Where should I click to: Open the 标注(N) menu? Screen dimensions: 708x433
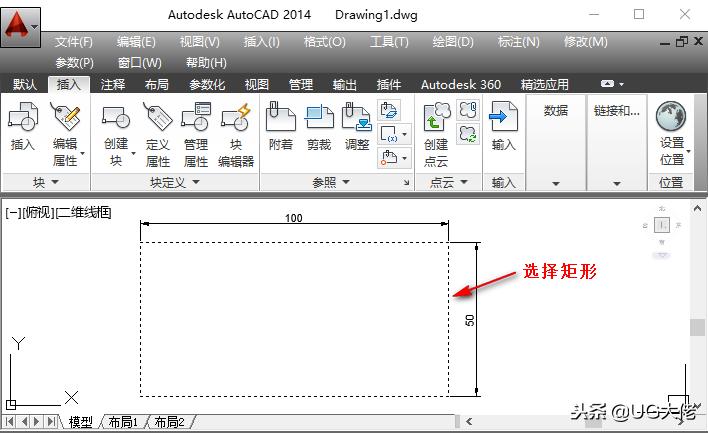click(518, 42)
